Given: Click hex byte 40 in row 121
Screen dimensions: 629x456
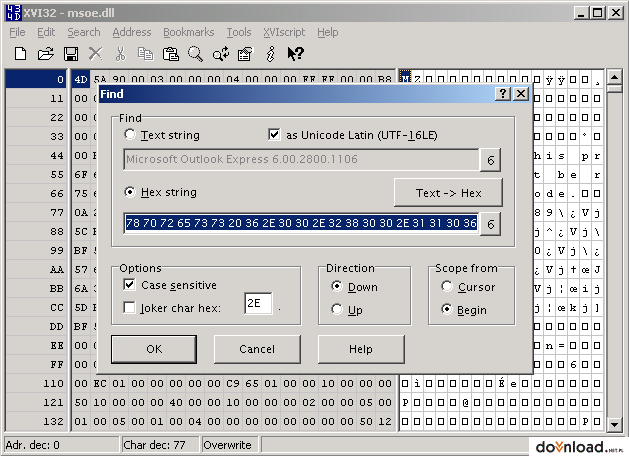Looking at the screenshot, I should click(176, 402).
